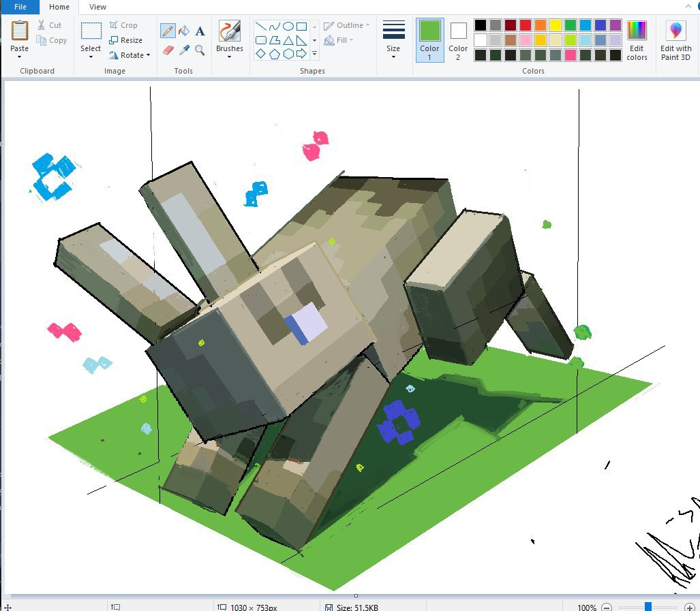Image resolution: width=700 pixels, height=611 pixels.
Task: Select the Color picker eyedropper tool
Action: pyautogui.click(x=183, y=50)
